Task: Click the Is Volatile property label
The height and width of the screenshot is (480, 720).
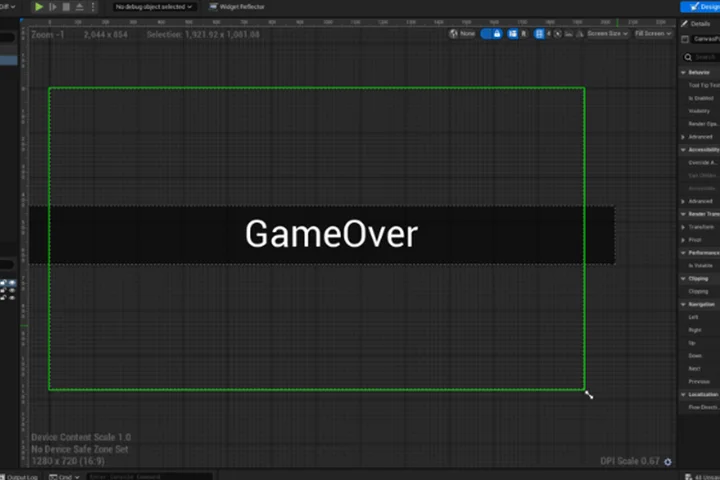Action: pyautogui.click(x=700, y=265)
